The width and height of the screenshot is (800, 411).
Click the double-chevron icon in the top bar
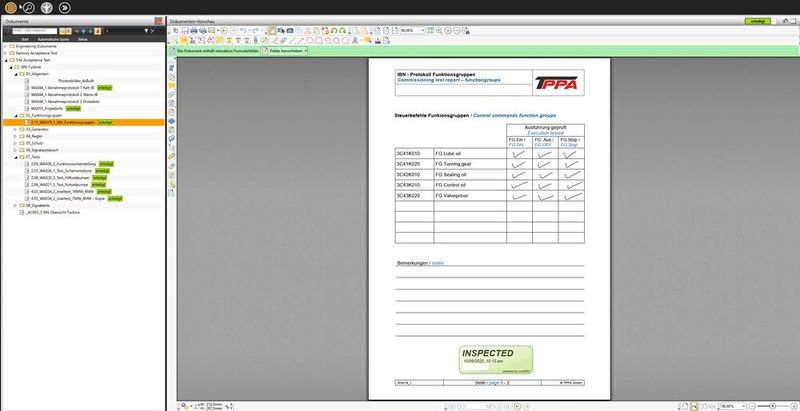[x=64, y=7]
